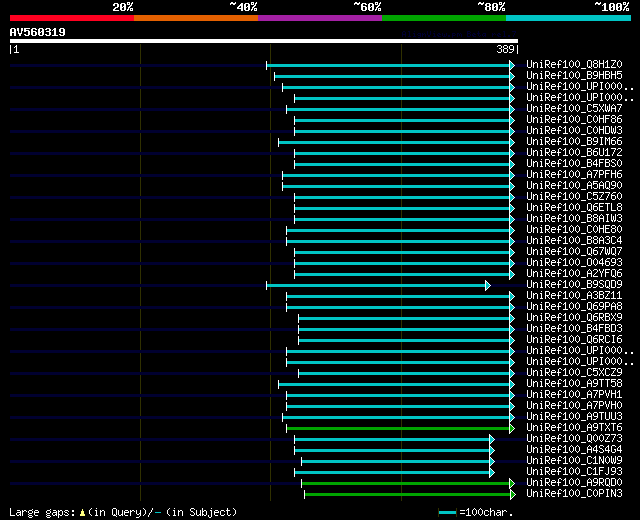
Task: Click the yellow large-gap marker in legend
Action: 82,513
